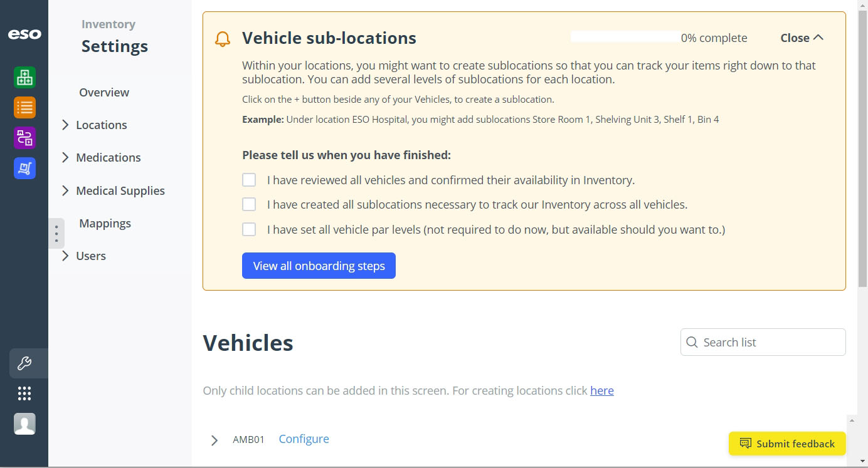Screen dimensions: 868x468
Task: Check 'I have reviewed all vehicles' box
Action: pyautogui.click(x=249, y=180)
